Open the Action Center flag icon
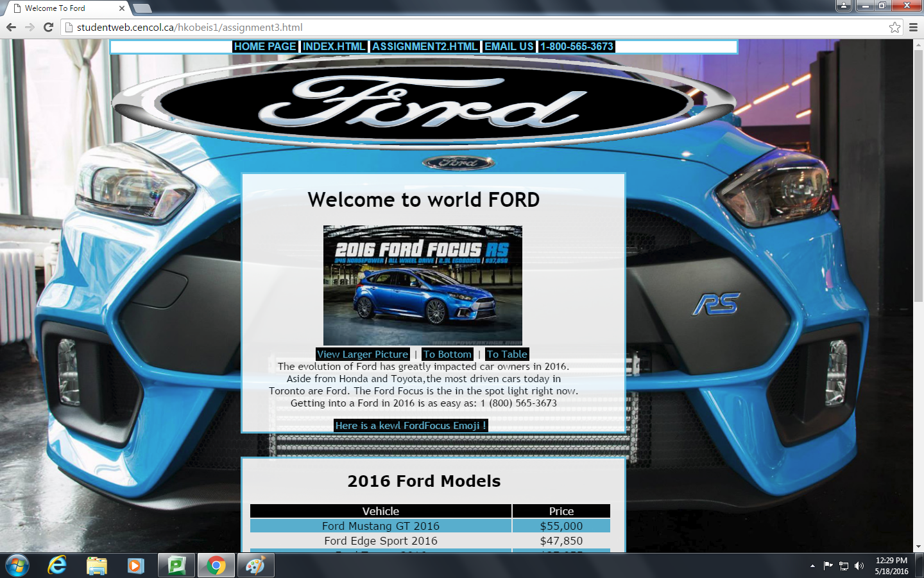Image resolution: width=924 pixels, height=578 pixels. [x=828, y=566]
